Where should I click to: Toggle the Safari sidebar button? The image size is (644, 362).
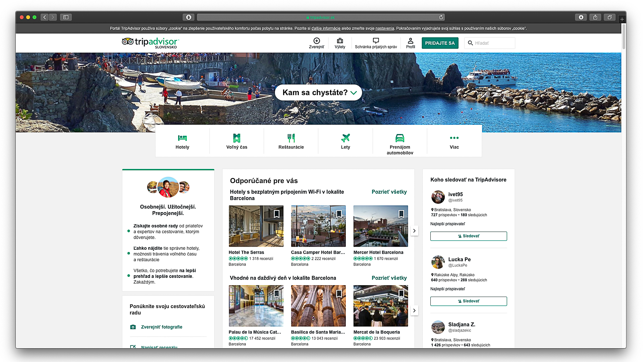click(x=66, y=17)
